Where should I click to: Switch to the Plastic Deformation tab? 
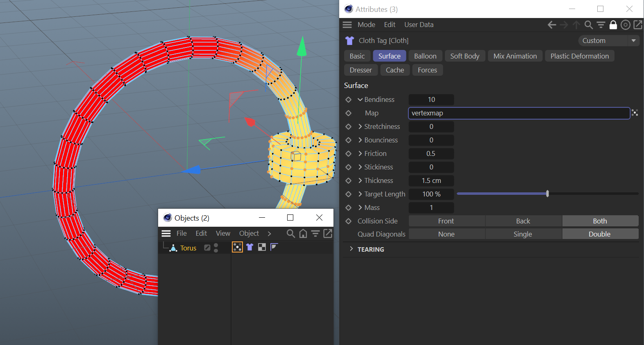(x=580, y=56)
